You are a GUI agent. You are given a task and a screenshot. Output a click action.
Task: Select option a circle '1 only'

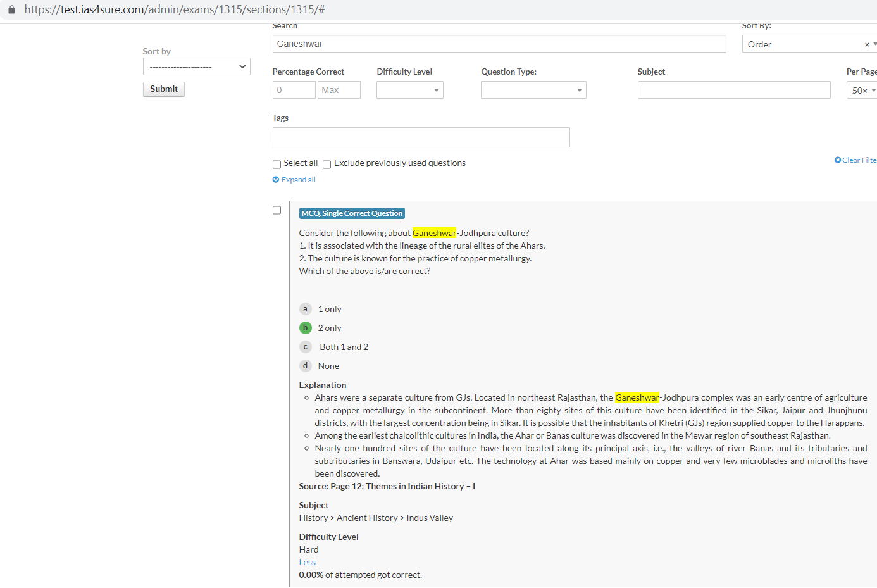(305, 309)
